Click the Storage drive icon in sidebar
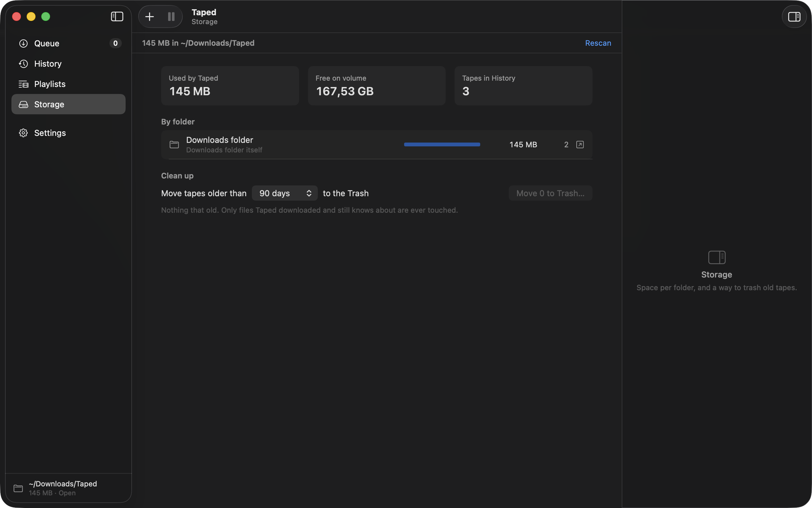Screen dimensions: 812x508 [23, 104]
